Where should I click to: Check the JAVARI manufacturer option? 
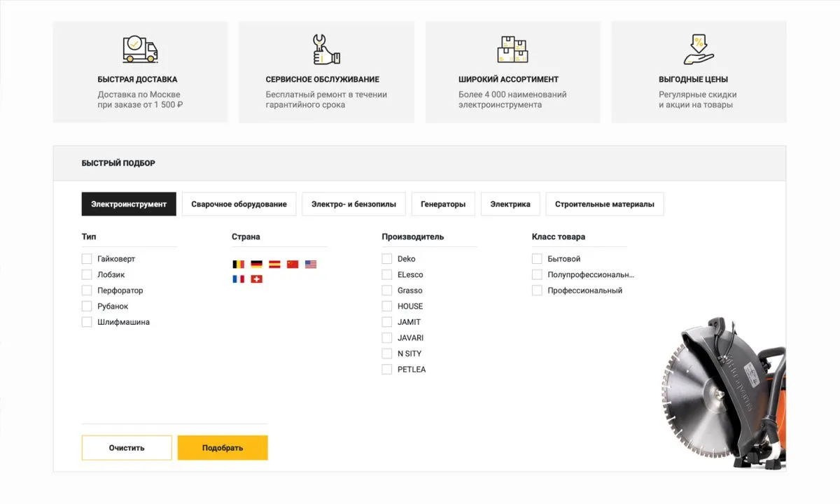[x=386, y=337]
